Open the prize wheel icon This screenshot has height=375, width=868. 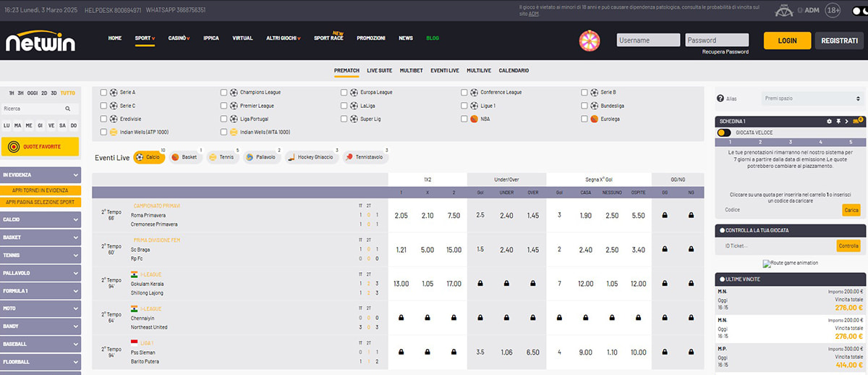tap(591, 41)
